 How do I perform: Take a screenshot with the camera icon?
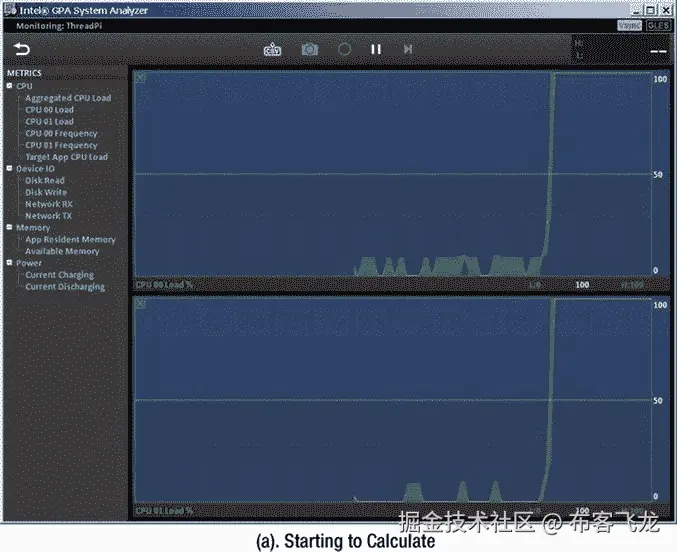(x=310, y=50)
